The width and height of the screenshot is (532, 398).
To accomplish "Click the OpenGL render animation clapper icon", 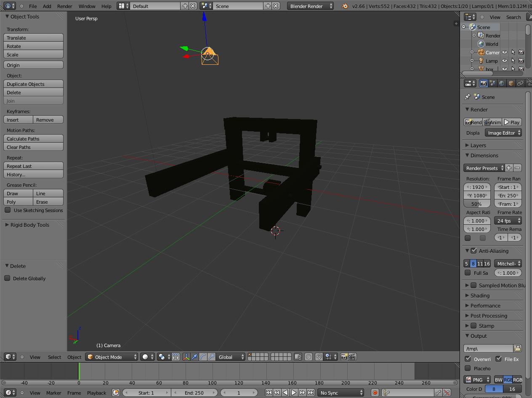I will pos(352,357).
